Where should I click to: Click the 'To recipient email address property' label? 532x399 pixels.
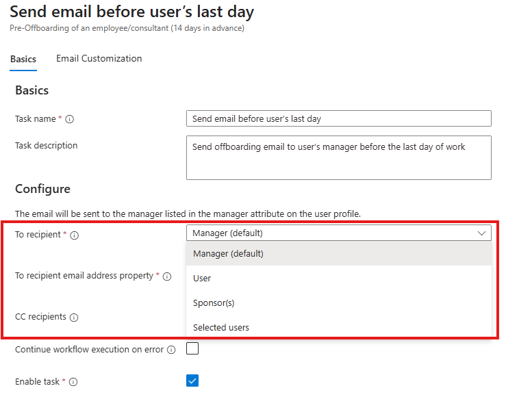pos(84,276)
